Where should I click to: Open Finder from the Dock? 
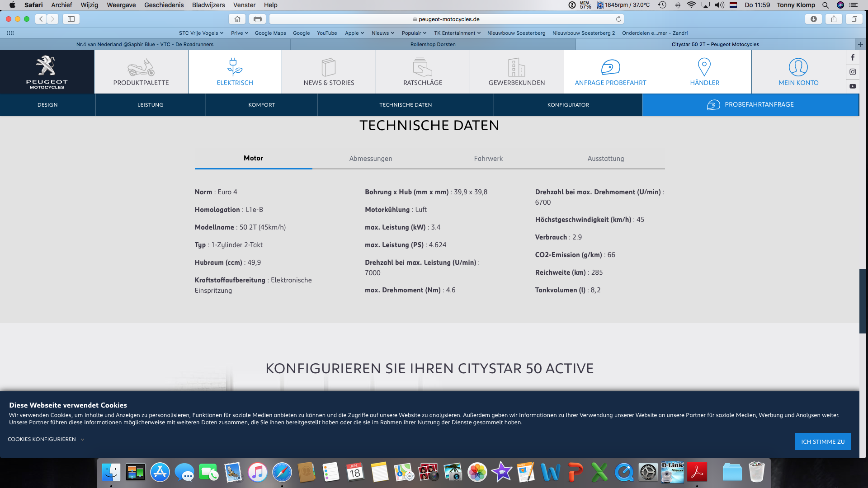click(x=111, y=473)
